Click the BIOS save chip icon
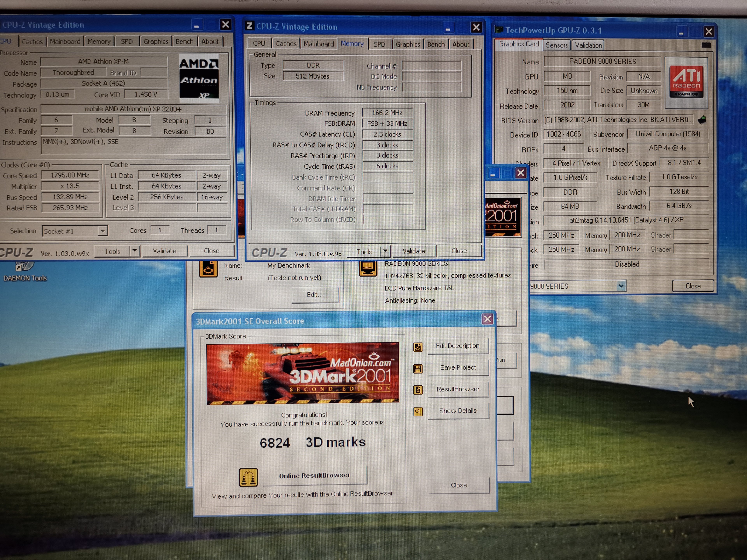This screenshot has width=747, height=560. click(x=702, y=120)
